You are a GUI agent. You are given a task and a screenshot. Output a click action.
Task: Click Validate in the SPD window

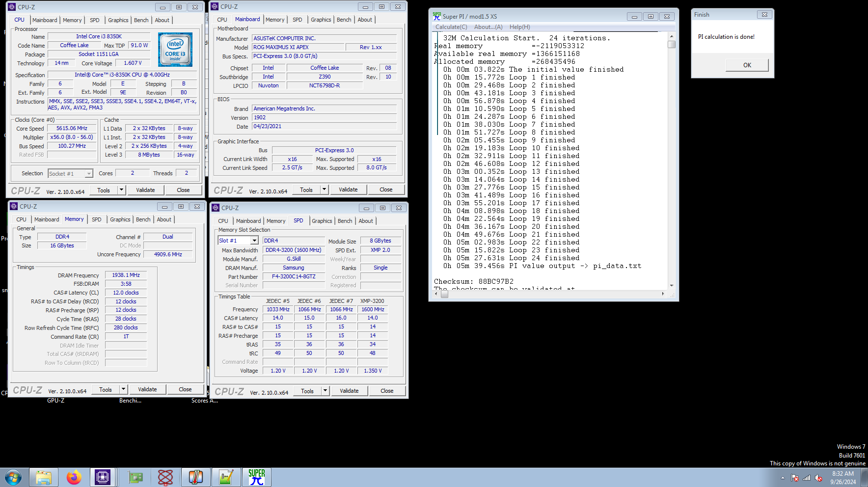349,391
